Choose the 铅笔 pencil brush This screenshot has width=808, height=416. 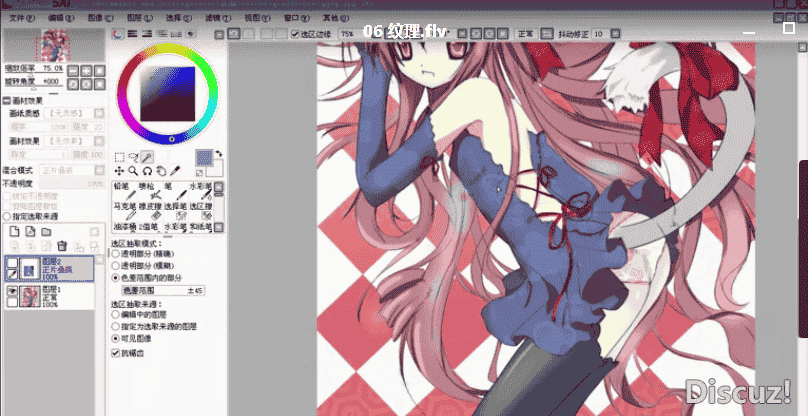coord(125,191)
